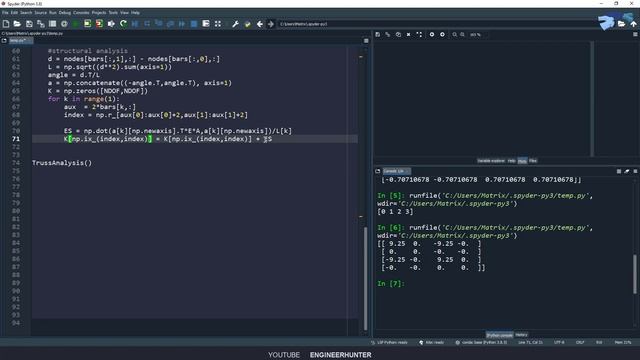Continue debug execution
Image resolution: width=640 pixels, height=360 pixels.
click(x=182, y=24)
